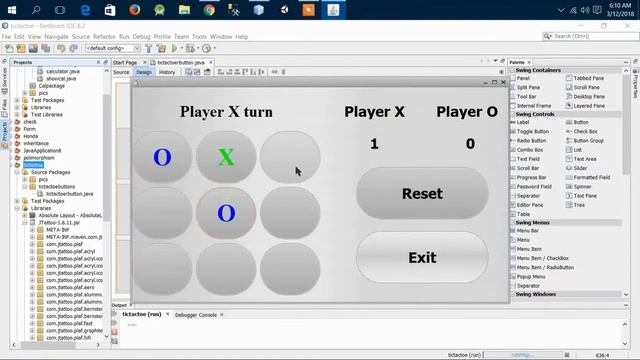This screenshot has height=360, width=640.
Task: Click the empty bottom-left game cell
Action: pos(162,269)
